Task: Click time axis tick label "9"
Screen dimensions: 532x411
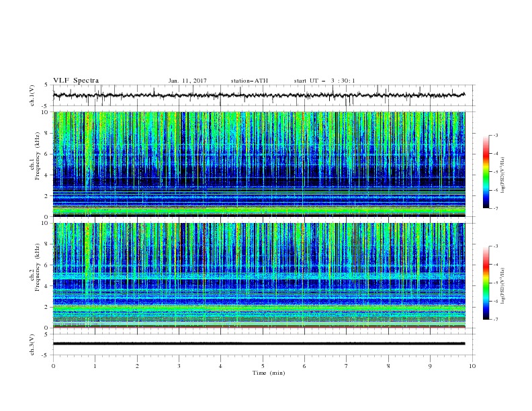Action: click(430, 366)
